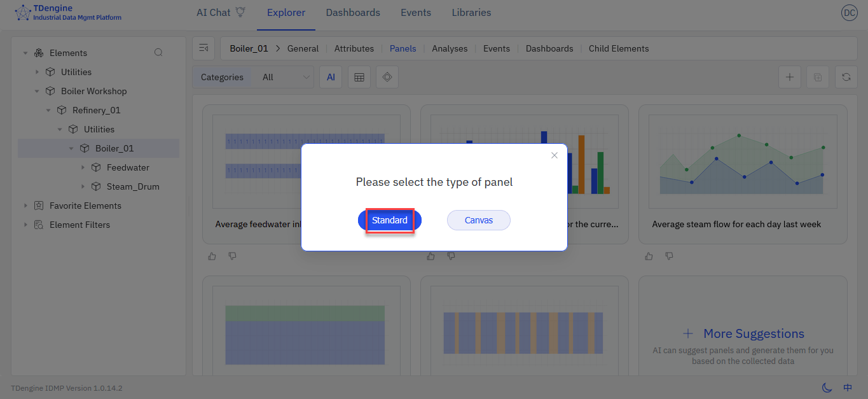Close the panel type dialog
This screenshot has width=868, height=399.
[x=554, y=155]
